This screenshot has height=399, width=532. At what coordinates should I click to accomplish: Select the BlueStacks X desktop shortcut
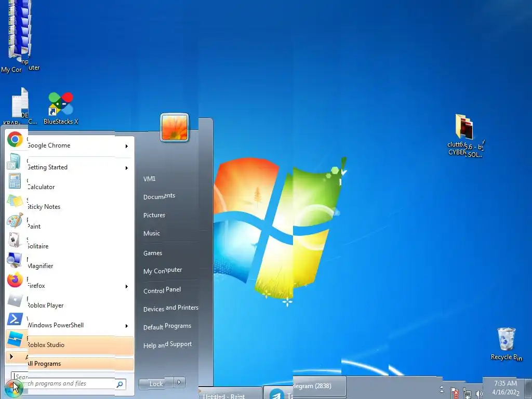coord(61,108)
